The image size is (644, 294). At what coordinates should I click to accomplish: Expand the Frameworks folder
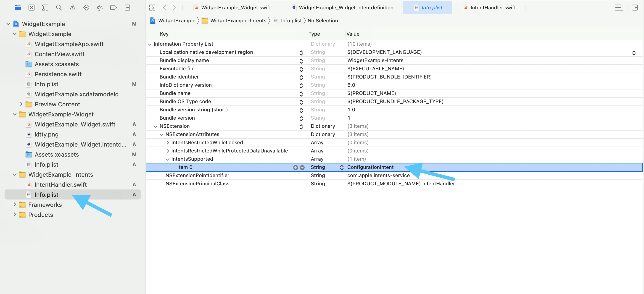click(x=15, y=205)
